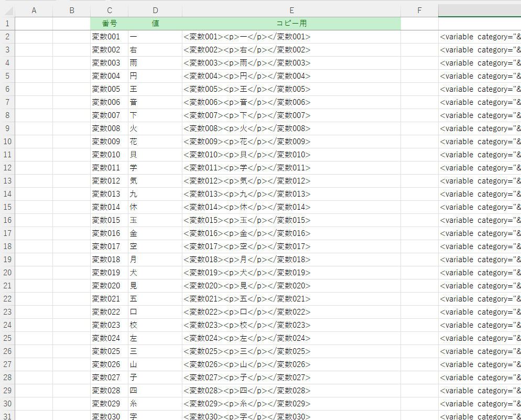Select row 15 header
Viewport: 521px width, 420px height.
click(x=7, y=207)
